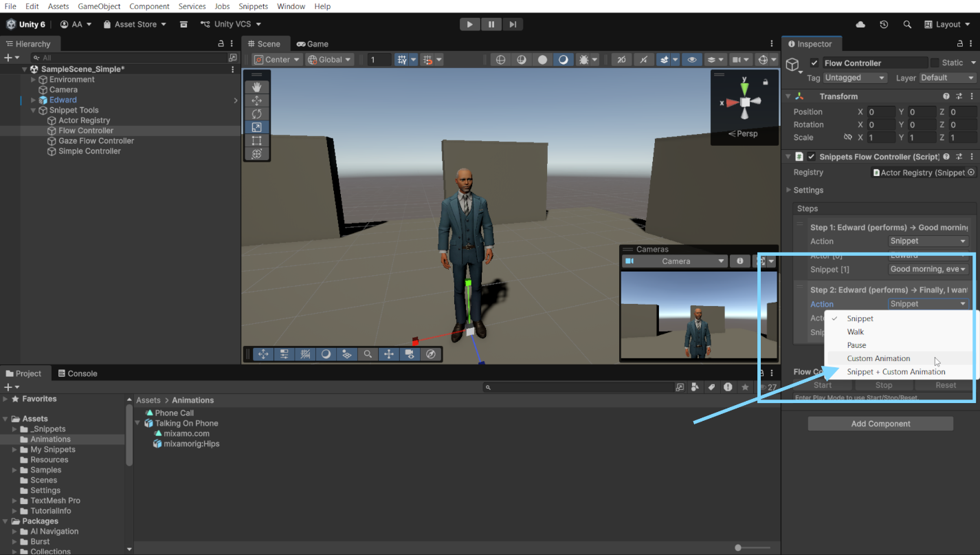Click the Hierarchy lock icon
The height and width of the screenshot is (555, 980).
pyautogui.click(x=221, y=43)
